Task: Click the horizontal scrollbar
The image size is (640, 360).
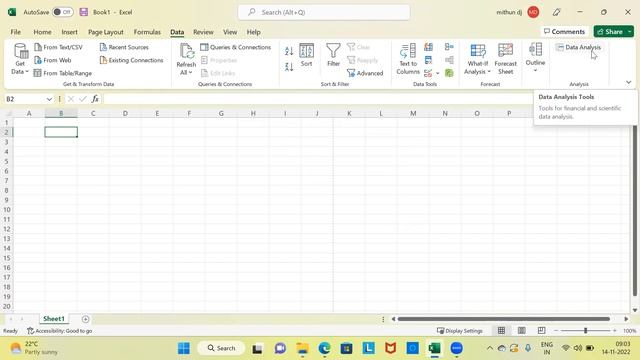Action: coord(504,319)
